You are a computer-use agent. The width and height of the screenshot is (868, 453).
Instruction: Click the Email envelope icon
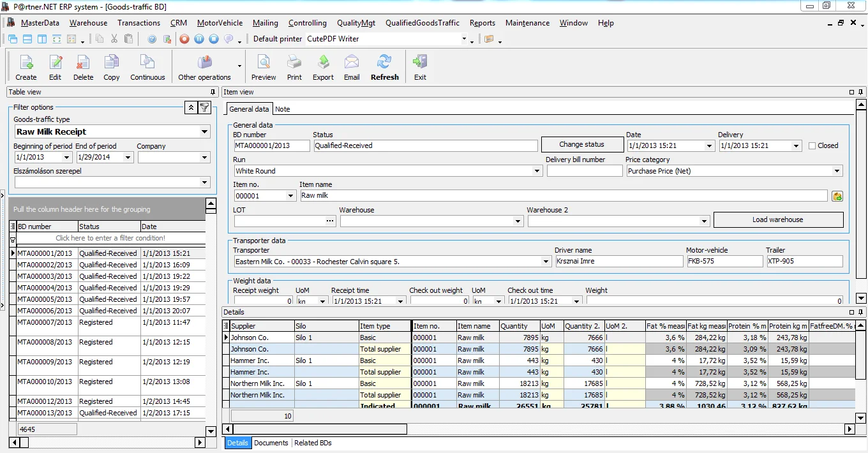pos(352,67)
